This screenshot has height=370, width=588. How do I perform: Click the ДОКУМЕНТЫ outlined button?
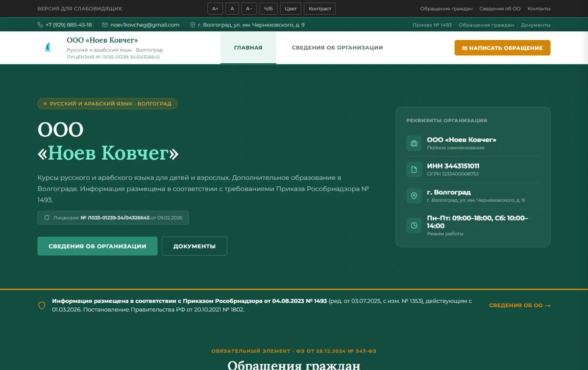click(x=195, y=246)
